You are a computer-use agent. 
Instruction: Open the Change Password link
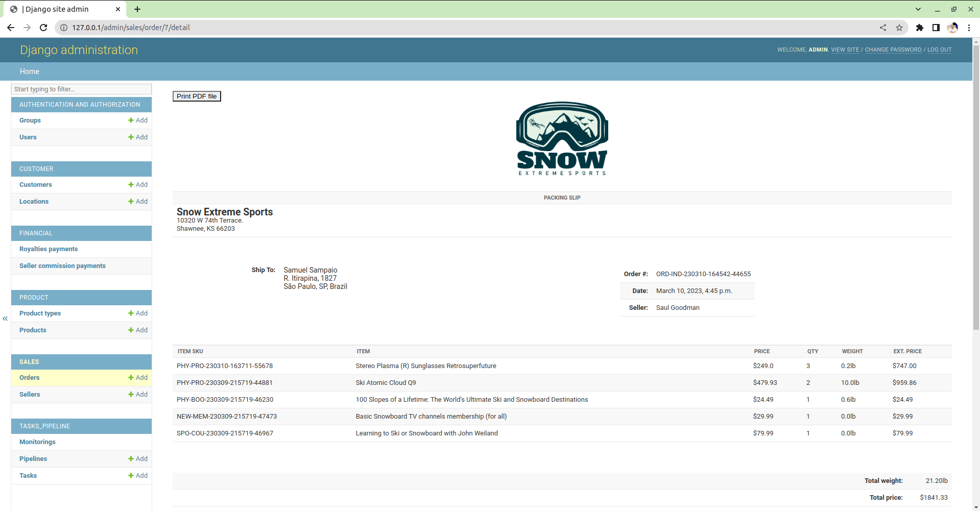point(893,50)
